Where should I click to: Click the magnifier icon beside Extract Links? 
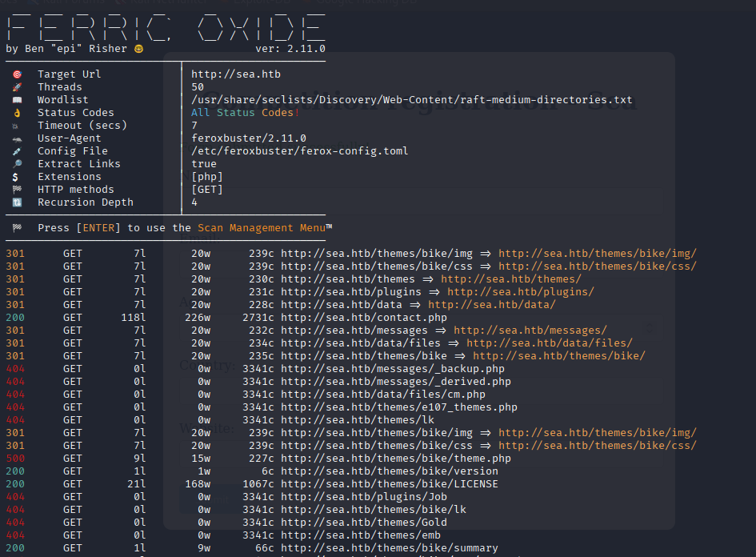[18, 164]
